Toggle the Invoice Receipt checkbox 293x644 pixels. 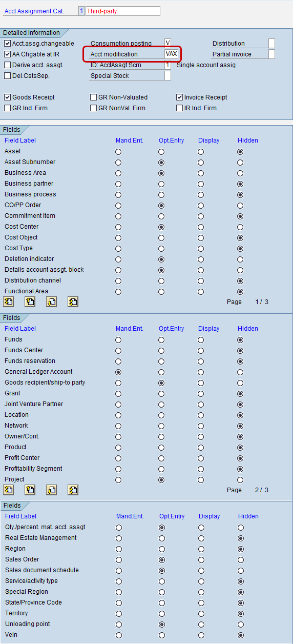pyautogui.click(x=180, y=97)
